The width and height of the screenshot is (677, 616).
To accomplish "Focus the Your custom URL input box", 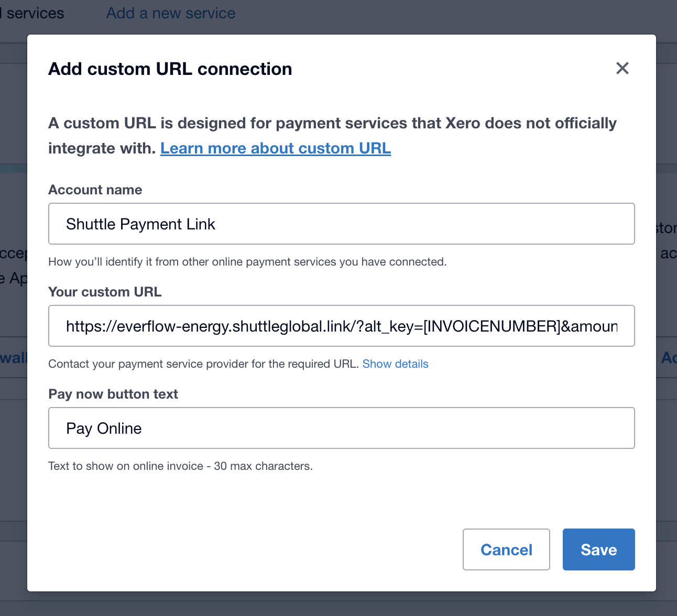I will coord(341,326).
